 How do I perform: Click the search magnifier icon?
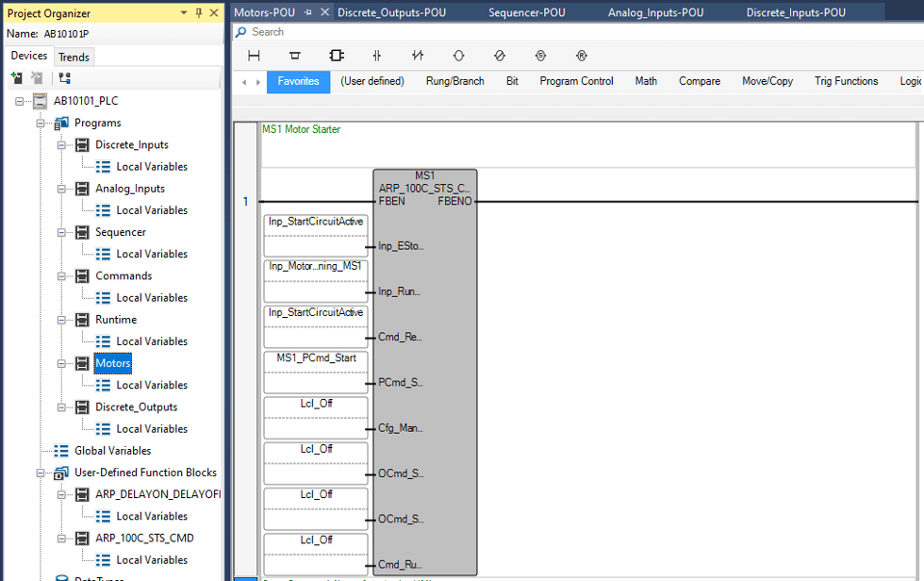[x=241, y=32]
